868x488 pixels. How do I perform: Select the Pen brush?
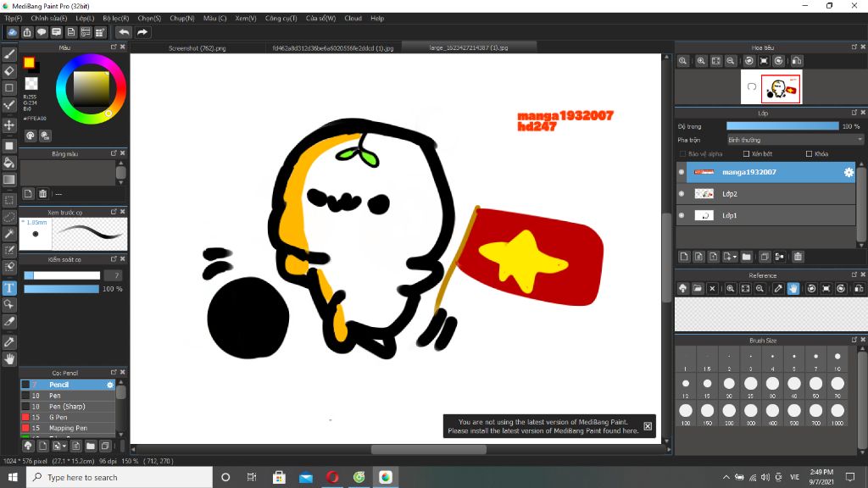point(68,396)
